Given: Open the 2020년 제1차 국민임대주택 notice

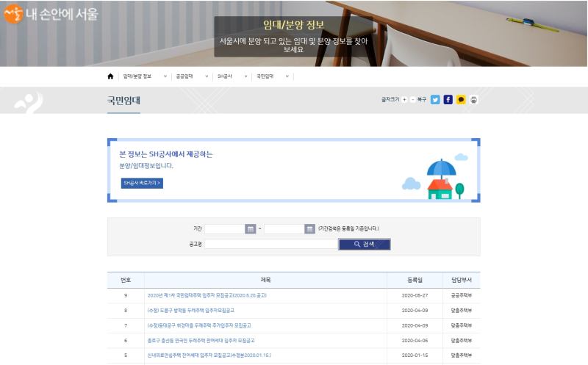Looking at the screenshot, I should point(207,295).
